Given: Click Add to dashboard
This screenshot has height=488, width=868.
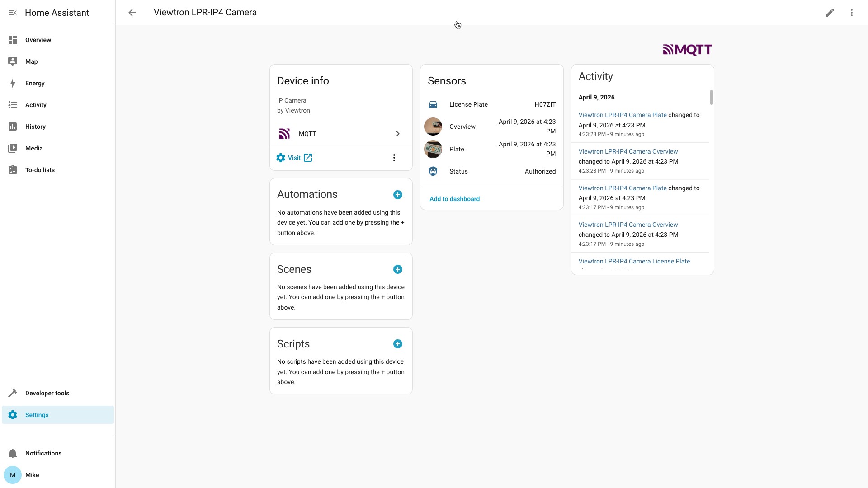Looking at the screenshot, I should tap(454, 199).
